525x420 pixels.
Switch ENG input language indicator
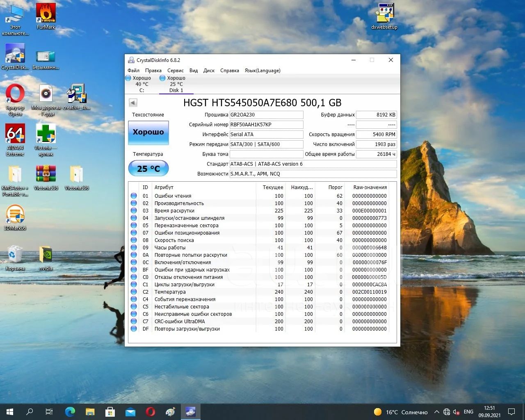pos(468,412)
